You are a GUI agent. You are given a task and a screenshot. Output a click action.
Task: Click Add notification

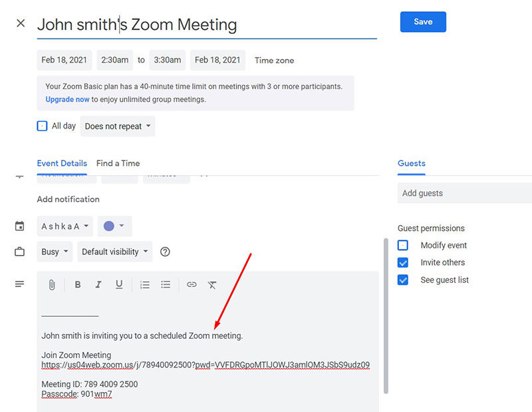pyautogui.click(x=68, y=200)
